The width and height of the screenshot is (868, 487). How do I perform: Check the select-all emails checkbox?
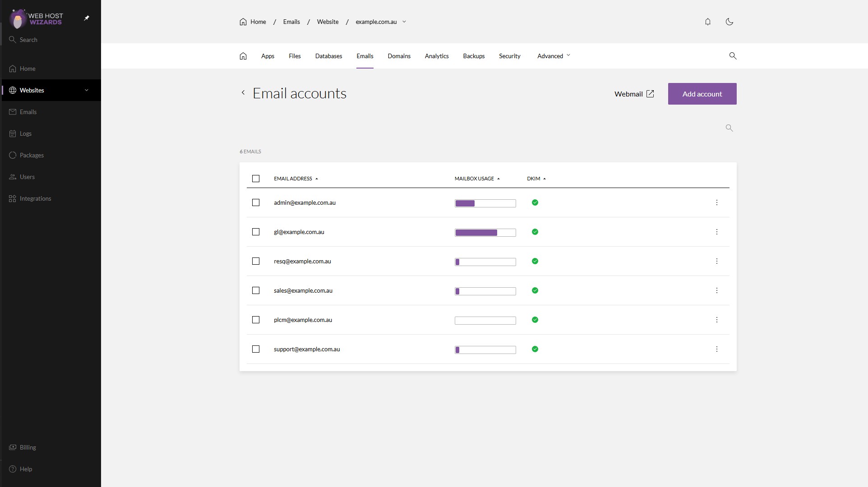(256, 179)
